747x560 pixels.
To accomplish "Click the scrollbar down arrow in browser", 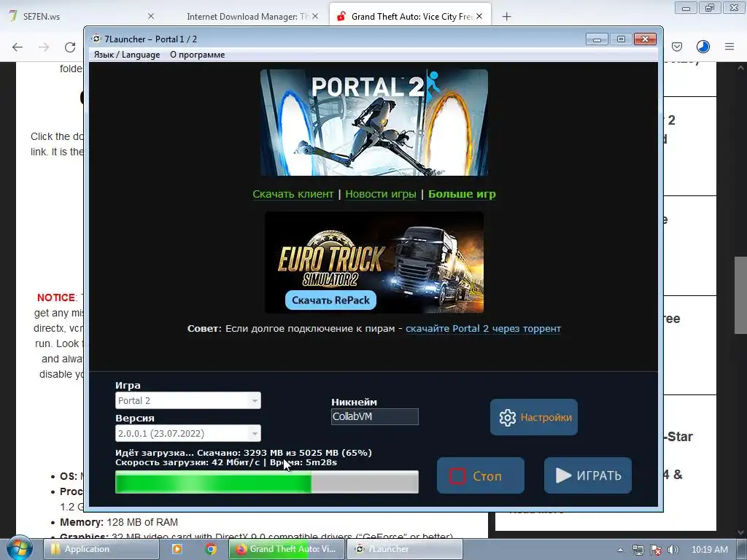I will tap(741, 532).
